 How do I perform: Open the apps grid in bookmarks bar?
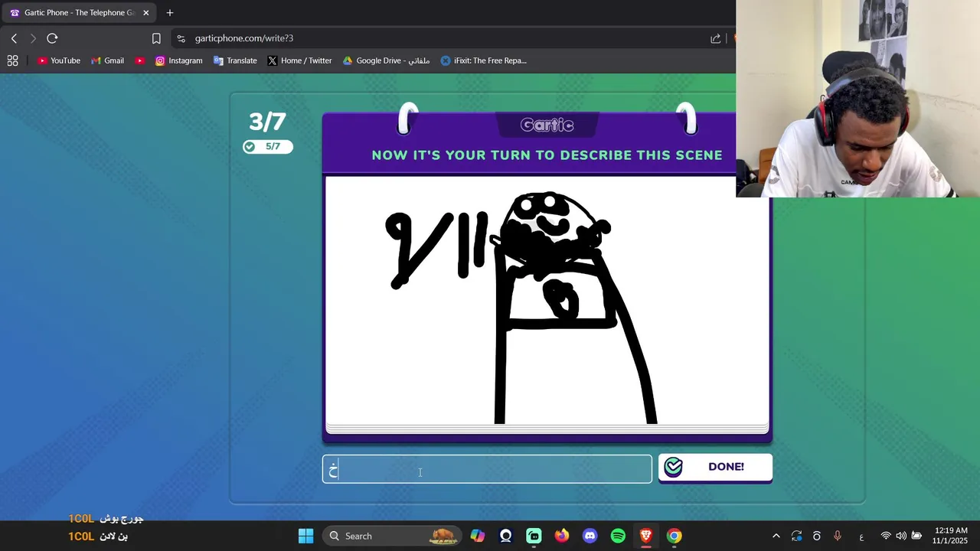[12, 60]
